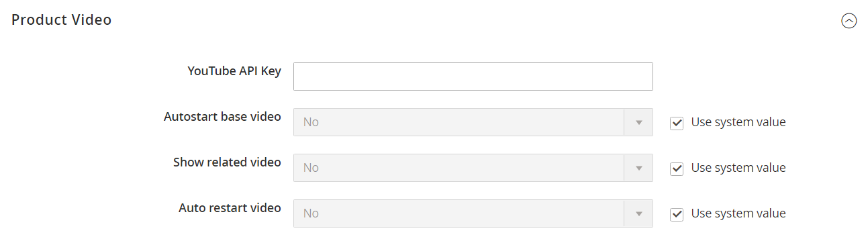Collapse the Product Video section with the circle chevron
Image resolution: width=868 pixels, height=245 pixels.
pyautogui.click(x=849, y=21)
